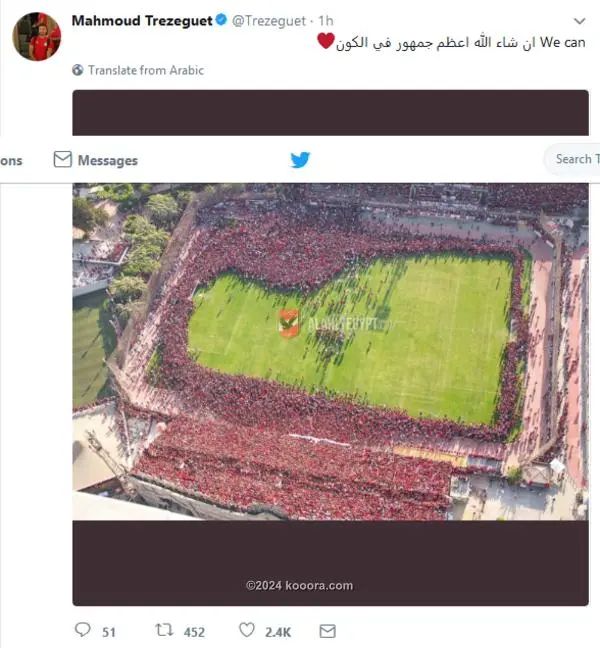Open the Messages tab
The image size is (600, 648).
tap(96, 160)
